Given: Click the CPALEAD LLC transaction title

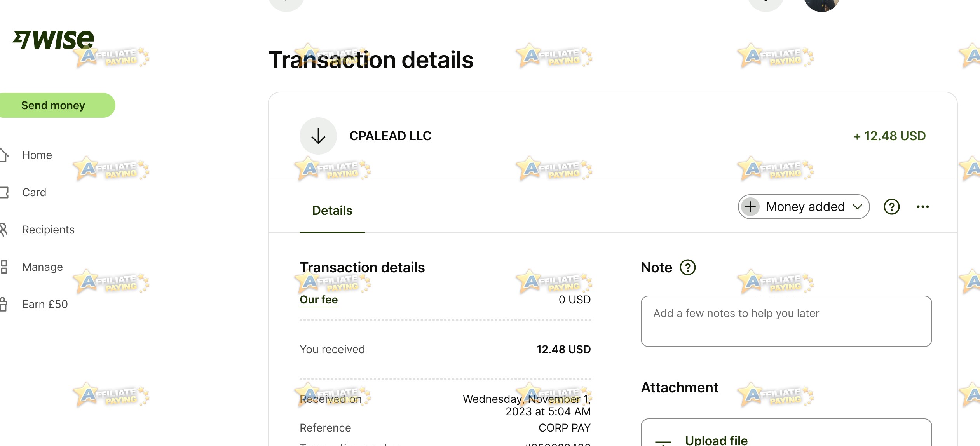Looking at the screenshot, I should pos(391,136).
